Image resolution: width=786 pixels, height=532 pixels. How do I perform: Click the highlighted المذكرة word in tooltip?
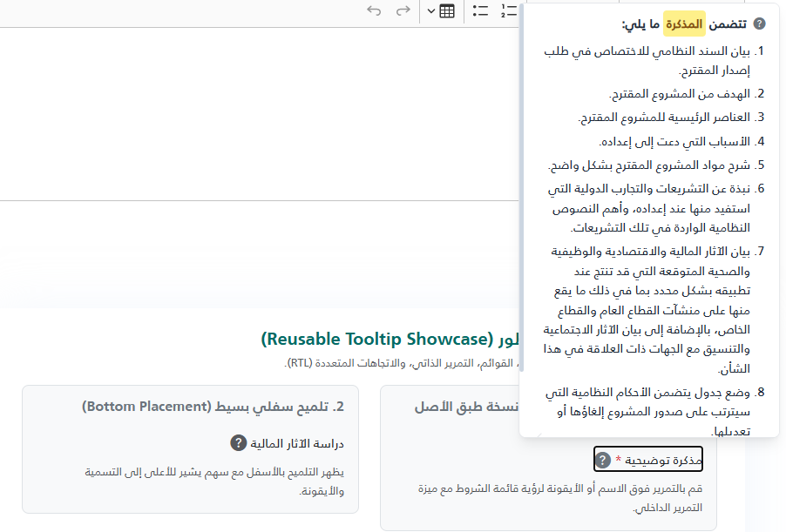click(684, 24)
